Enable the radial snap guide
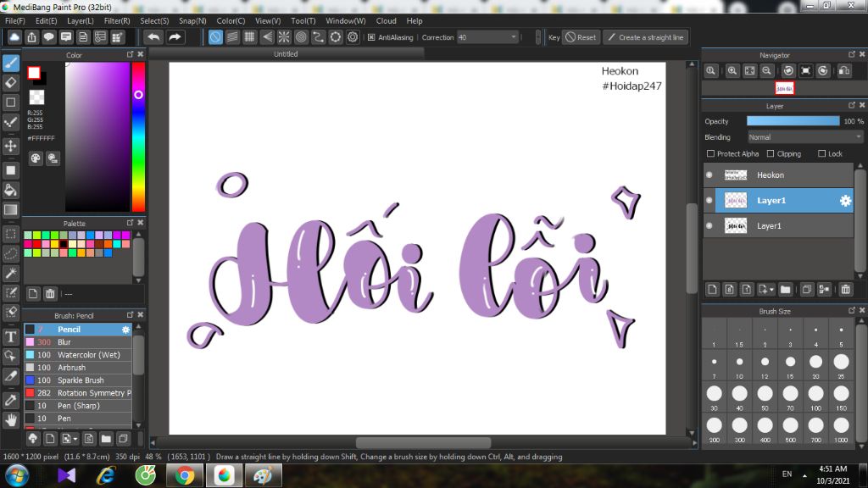The height and width of the screenshot is (488, 868). tap(284, 37)
